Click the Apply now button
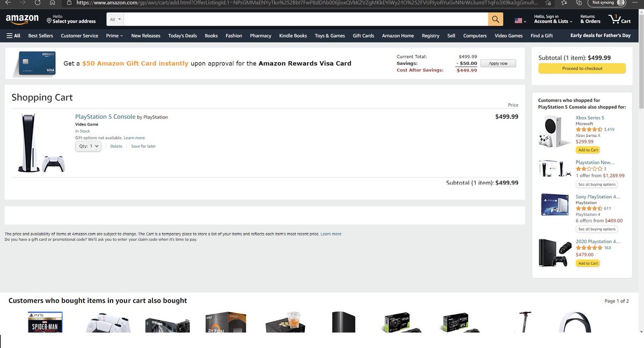644x348 pixels. click(498, 63)
